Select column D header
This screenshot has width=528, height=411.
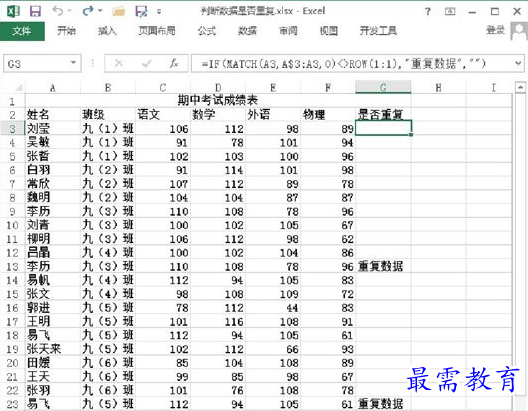pyautogui.click(x=218, y=88)
